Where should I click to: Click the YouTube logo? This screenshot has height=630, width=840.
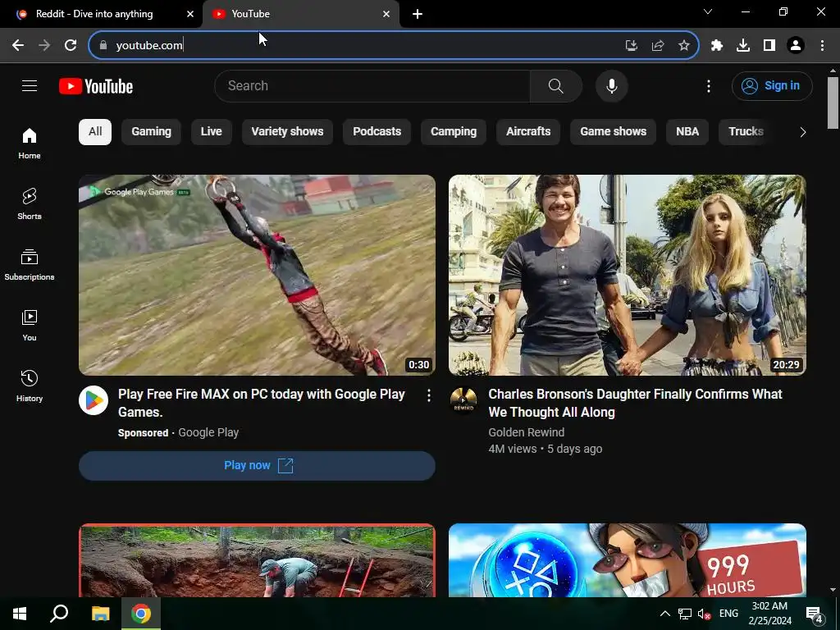[x=96, y=86]
